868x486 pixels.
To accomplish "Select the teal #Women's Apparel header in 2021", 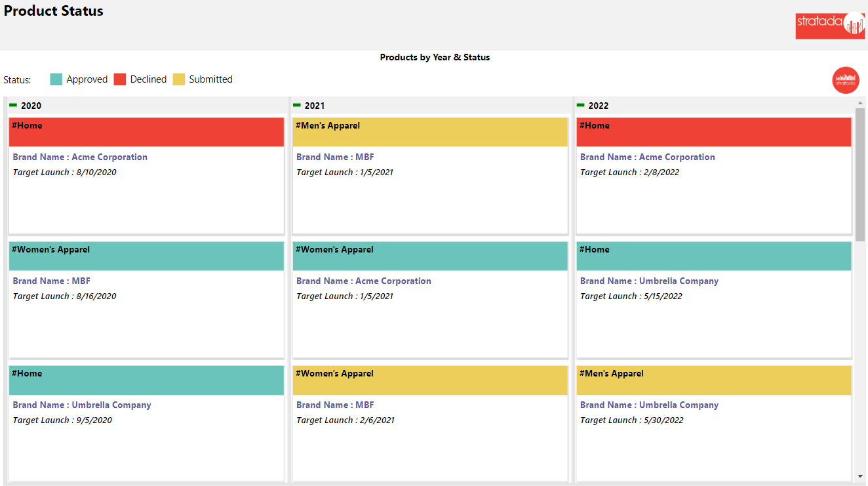I will tap(430, 256).
